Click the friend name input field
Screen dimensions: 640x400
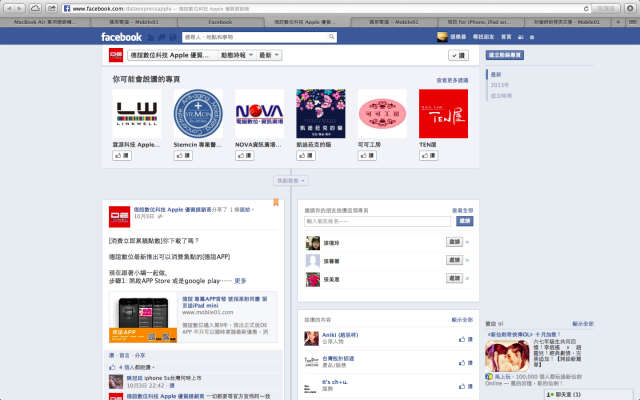click(x=378, y=221)
